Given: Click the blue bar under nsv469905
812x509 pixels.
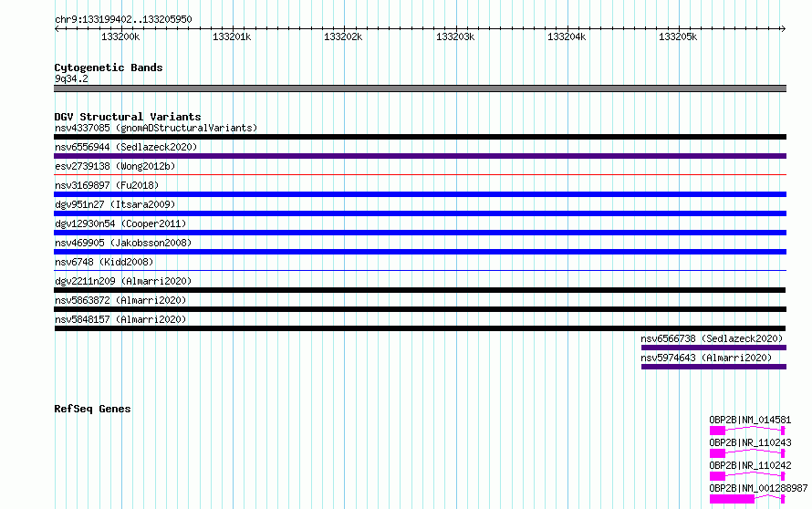Looking at the screenshot, I should (x=420, y=252).
